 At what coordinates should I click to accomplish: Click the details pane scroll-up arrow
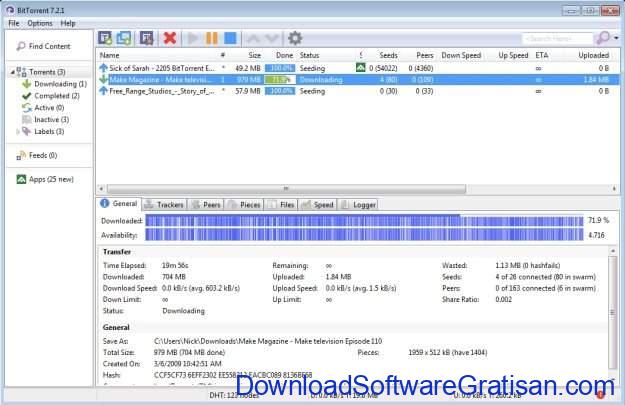tap(612, 251)
